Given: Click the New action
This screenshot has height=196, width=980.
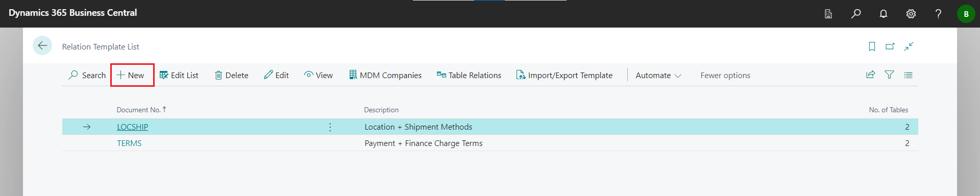Looking at the screenshot, I should 131,75.
